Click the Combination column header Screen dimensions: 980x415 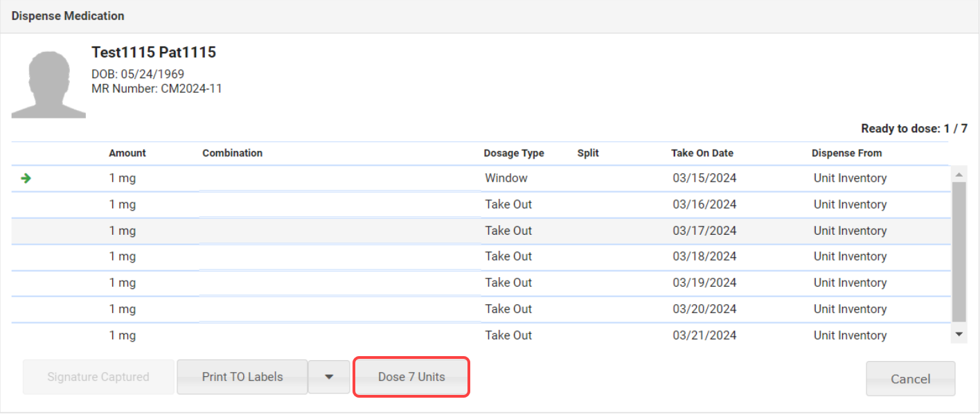pos(232,153)
